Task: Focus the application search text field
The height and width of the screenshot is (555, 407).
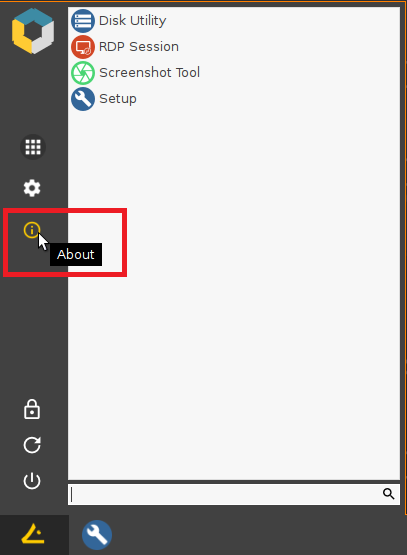Action: [234, 494]
